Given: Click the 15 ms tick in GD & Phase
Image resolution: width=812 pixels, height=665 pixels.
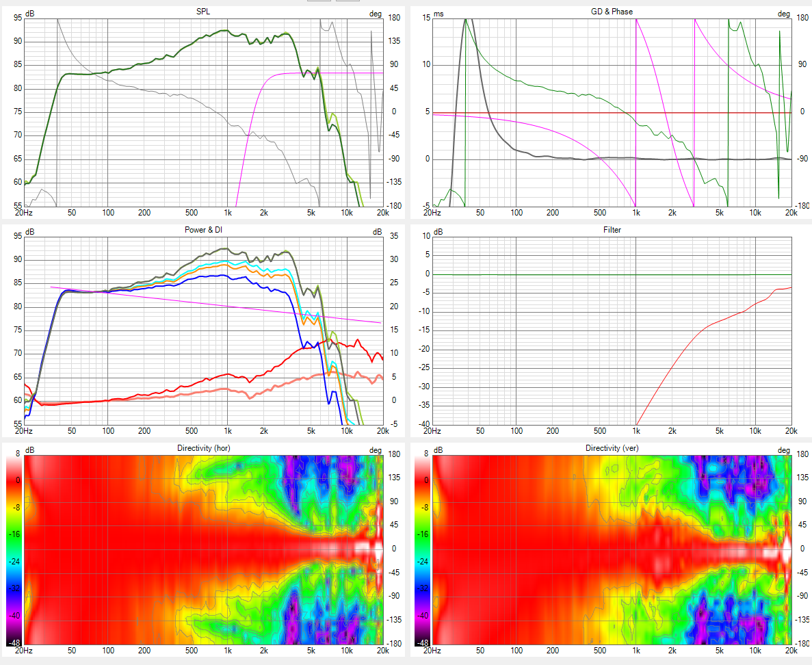Looking at the screenshot, I should (x=426, y=18).
